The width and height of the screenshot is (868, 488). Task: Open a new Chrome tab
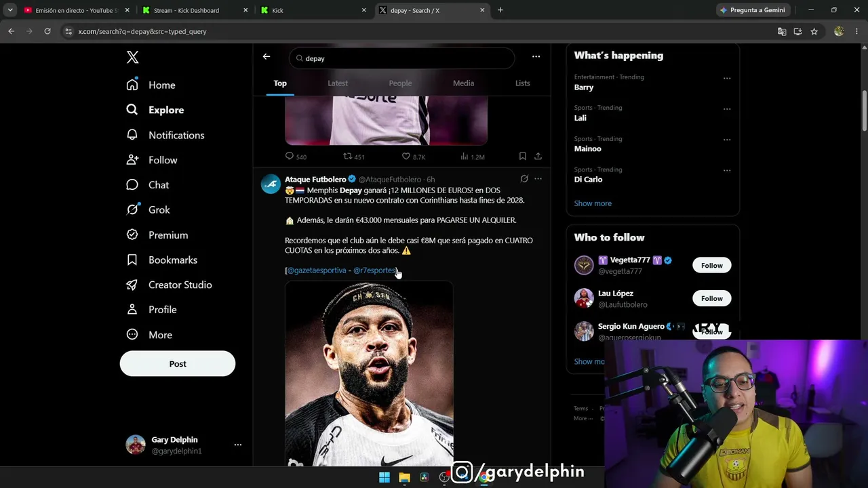tap(500, 10)
